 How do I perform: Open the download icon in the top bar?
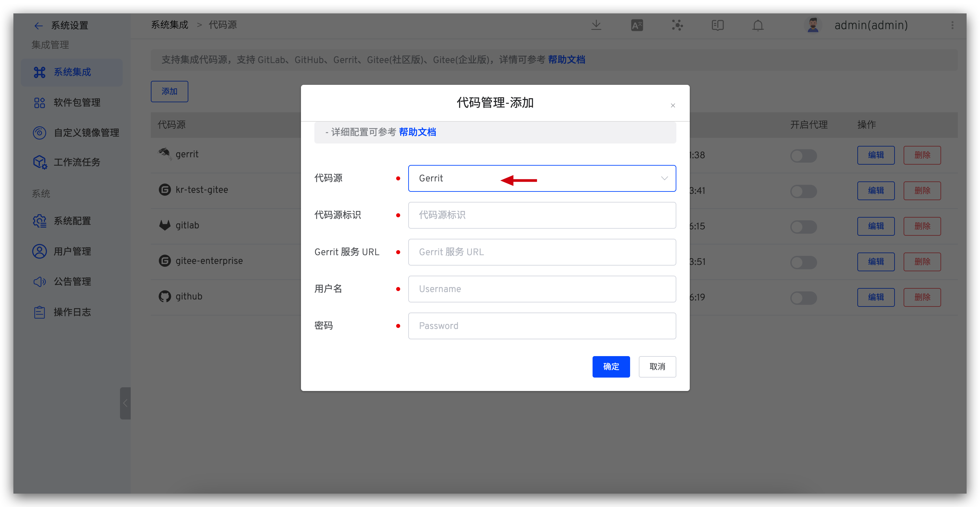(596, 25)
